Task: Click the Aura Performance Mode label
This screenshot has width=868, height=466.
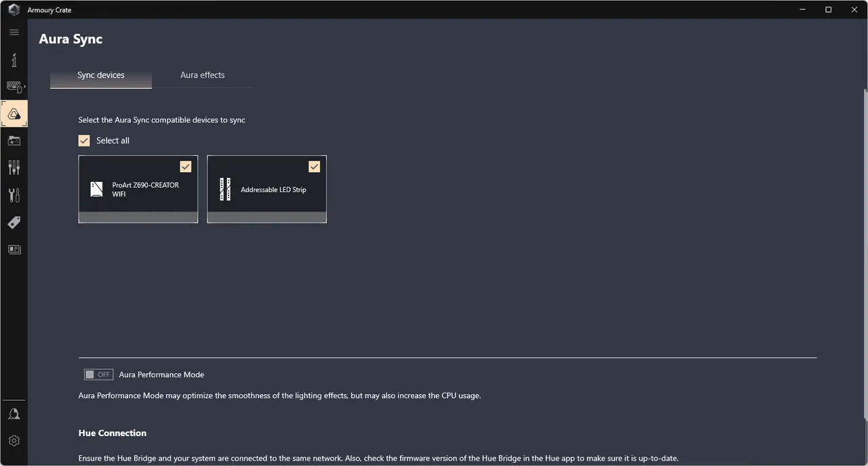Action: pyautogui.click(x=161, y=374)
